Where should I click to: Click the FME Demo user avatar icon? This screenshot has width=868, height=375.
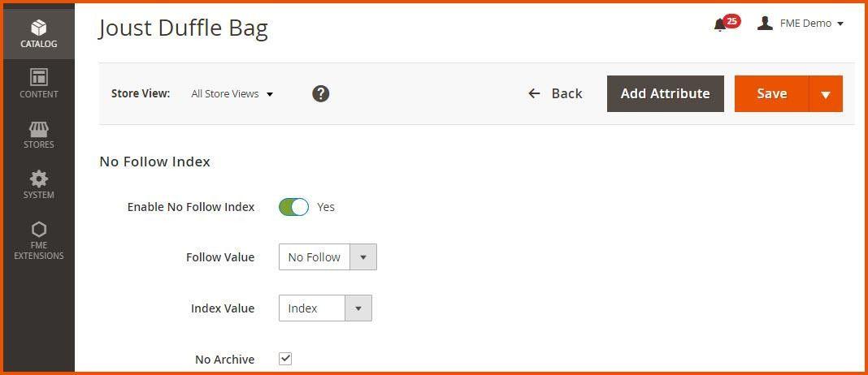click(765, 24)
